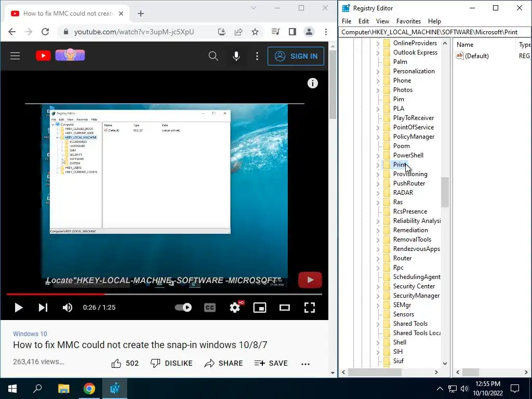Open File Explorer from taskbar
The width and height of the screenshot is (532, 399).
point(63,389)
